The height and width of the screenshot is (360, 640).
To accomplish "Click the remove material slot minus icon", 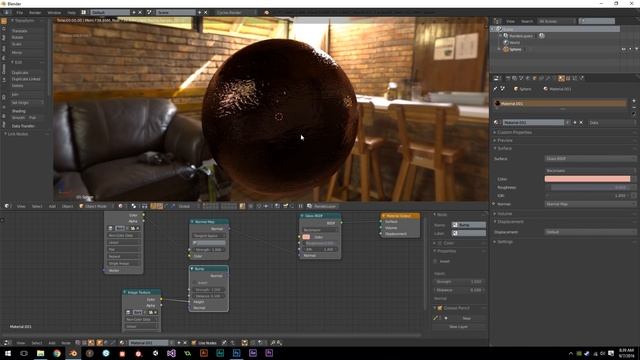I will tap(634, 107).
